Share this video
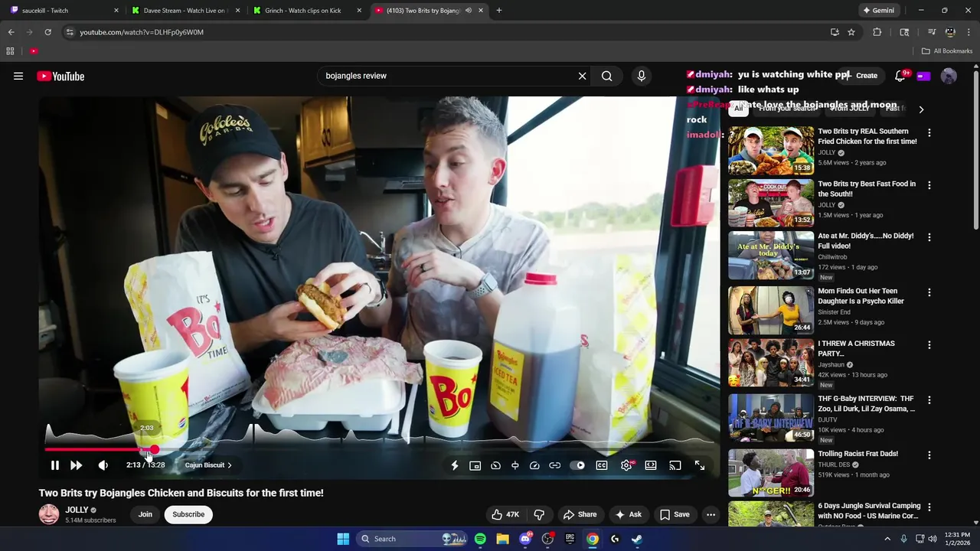This screenshot has height=551, width=980. [580, 514]
